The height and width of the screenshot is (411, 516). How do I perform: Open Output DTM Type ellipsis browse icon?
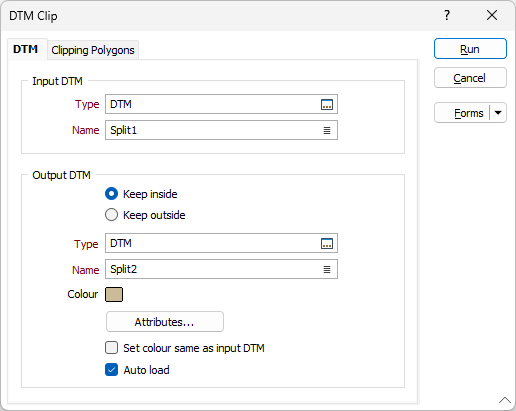click(x=327, y=243)
